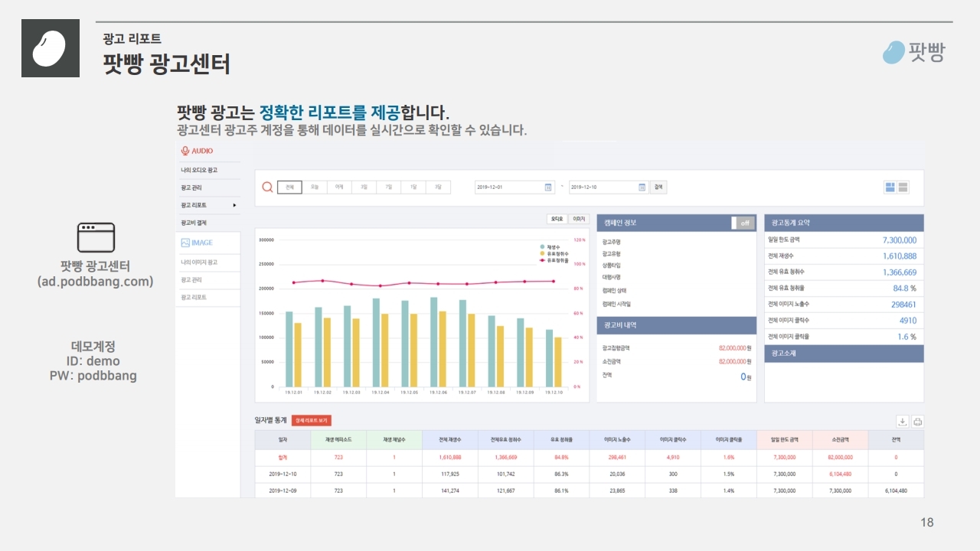Click the 7,300,000 daily limit summary value

pos(899,240)
